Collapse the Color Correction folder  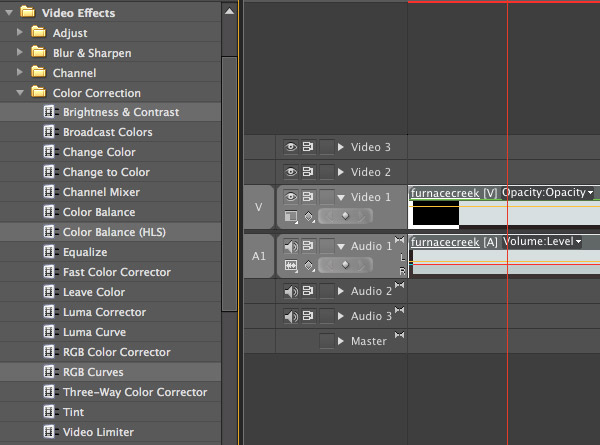[20, 93]
